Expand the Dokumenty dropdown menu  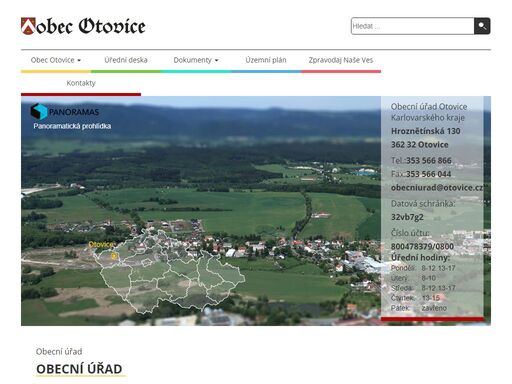(196, 60)
